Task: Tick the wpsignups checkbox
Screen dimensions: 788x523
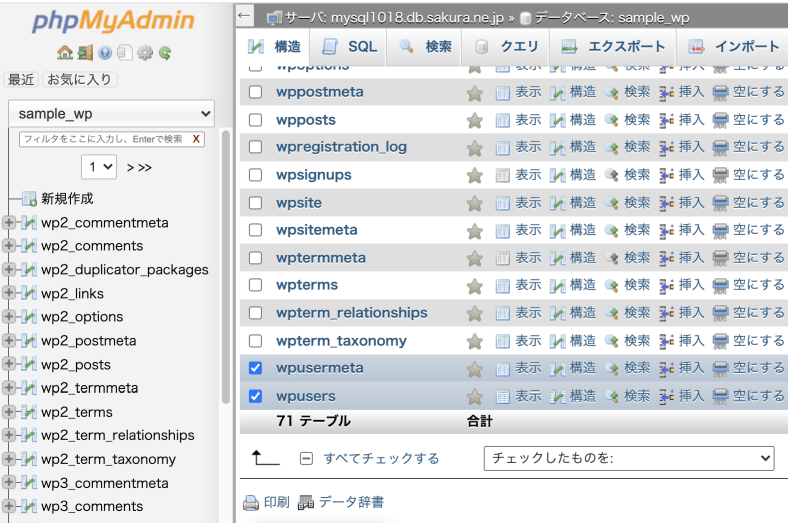Action: click(255, 175)
